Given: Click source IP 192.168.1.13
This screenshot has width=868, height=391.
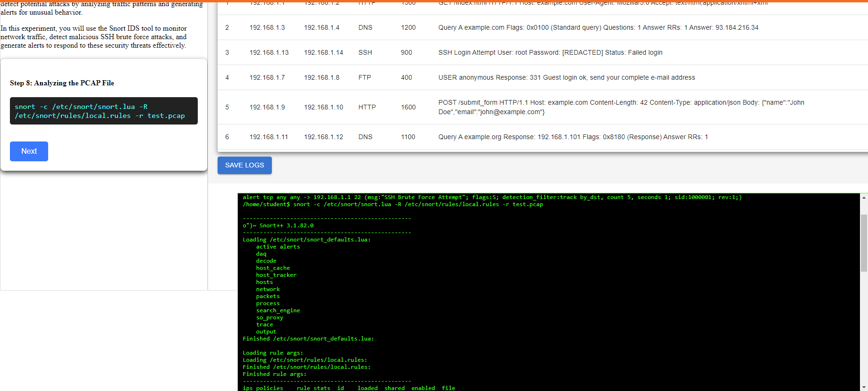Looking at the screenshot, I should (x=269, y=52).
